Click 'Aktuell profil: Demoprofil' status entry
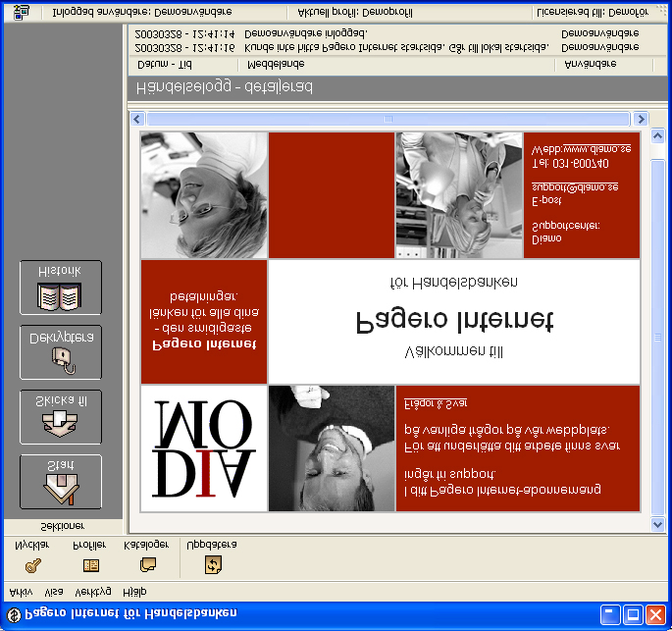Image resolution: width=672 pixels, height=631 pixels. tap(355, 13)
